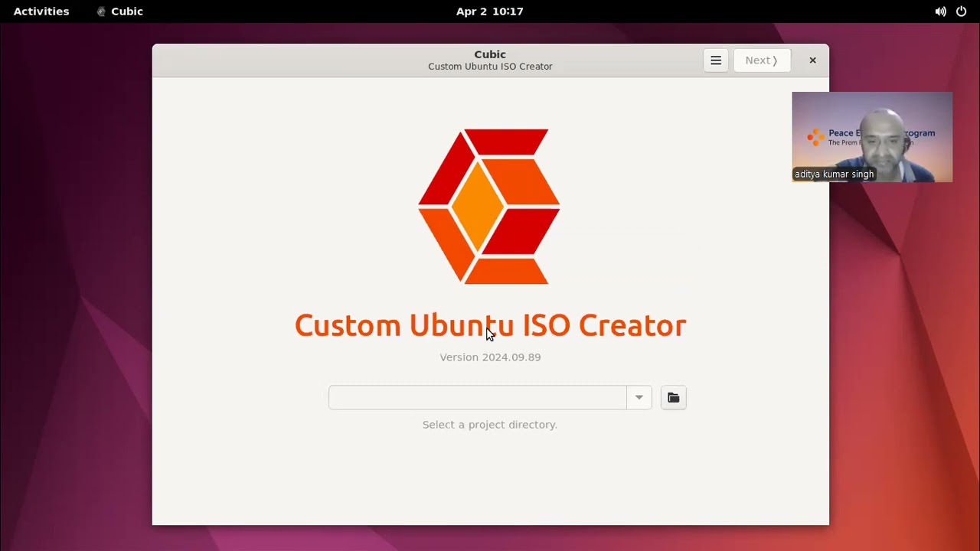Click the webcam thumbnail of aditya kumar singh
The image size is (980, 551).
click(x=872, y=137)
